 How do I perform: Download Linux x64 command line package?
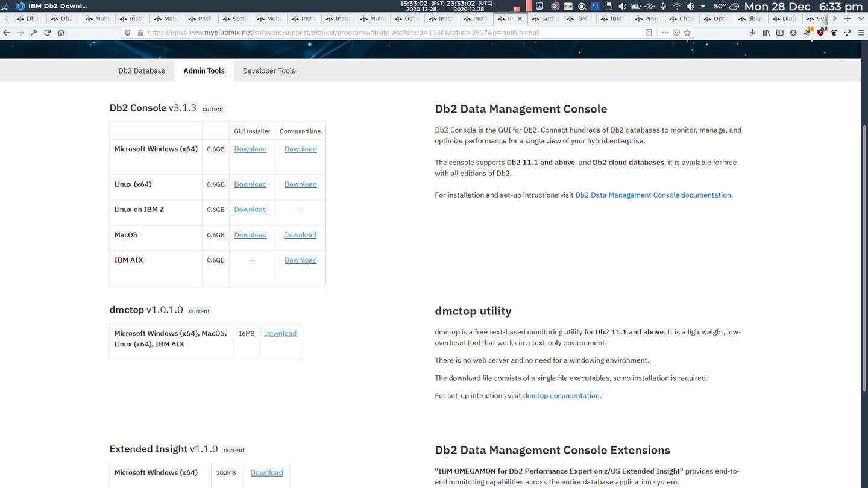tap(300, 184)
